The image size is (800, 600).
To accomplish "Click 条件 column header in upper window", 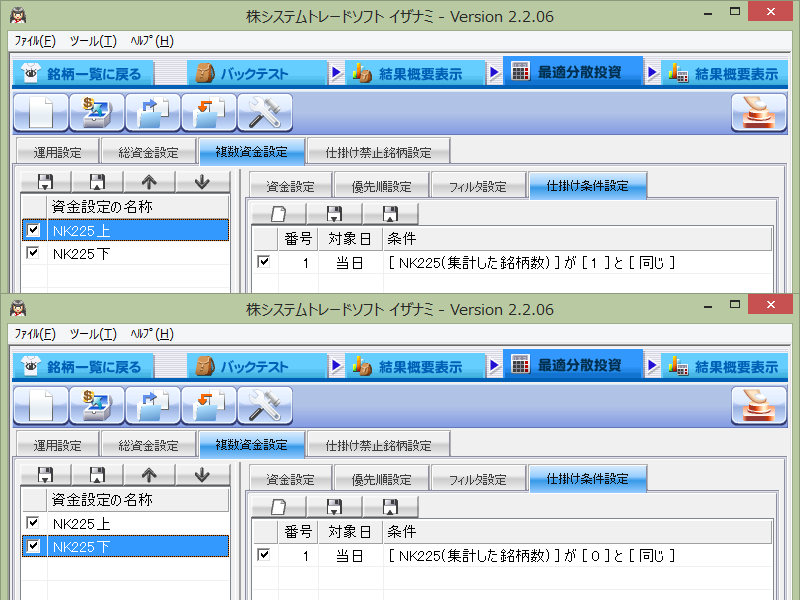I will tap(577, 239).
